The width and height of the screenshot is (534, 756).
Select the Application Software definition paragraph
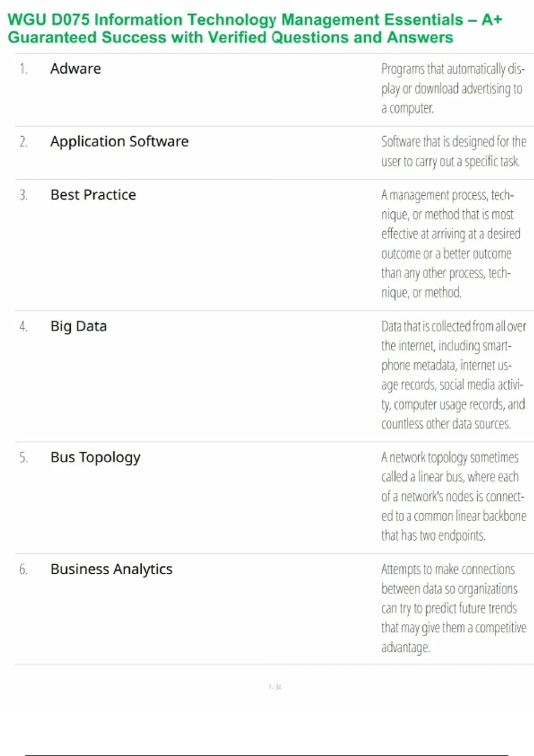[453, 151]
